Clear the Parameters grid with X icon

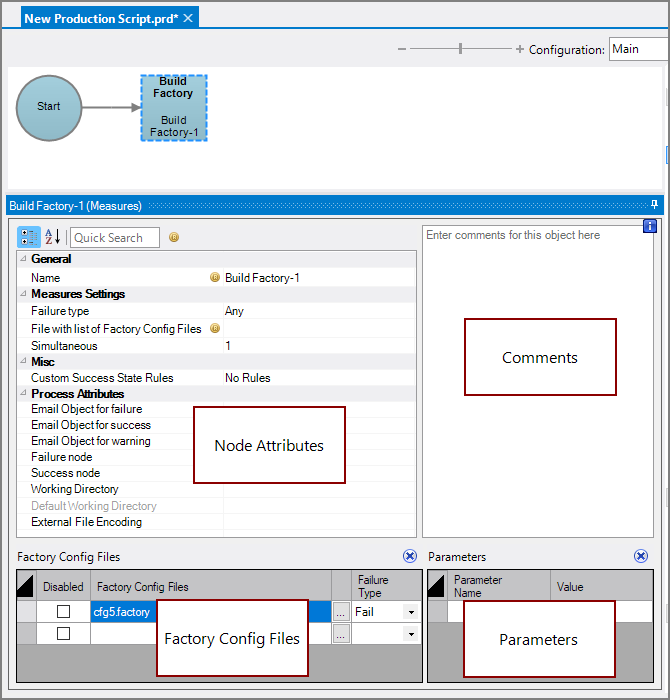point(641,556)
